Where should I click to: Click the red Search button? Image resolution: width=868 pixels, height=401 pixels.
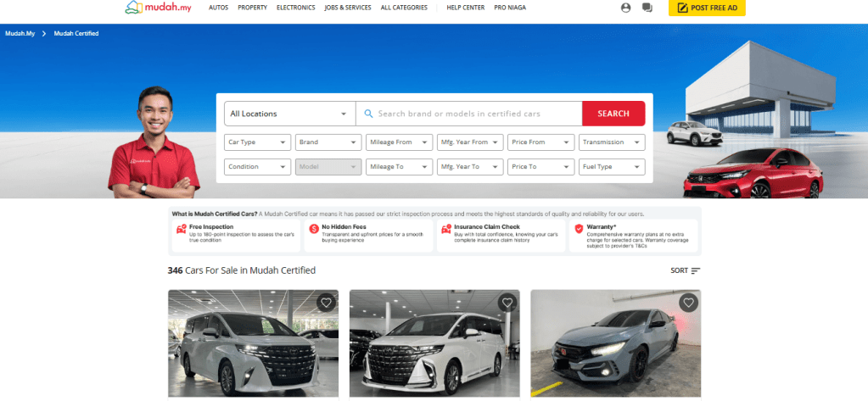point(613,114)
